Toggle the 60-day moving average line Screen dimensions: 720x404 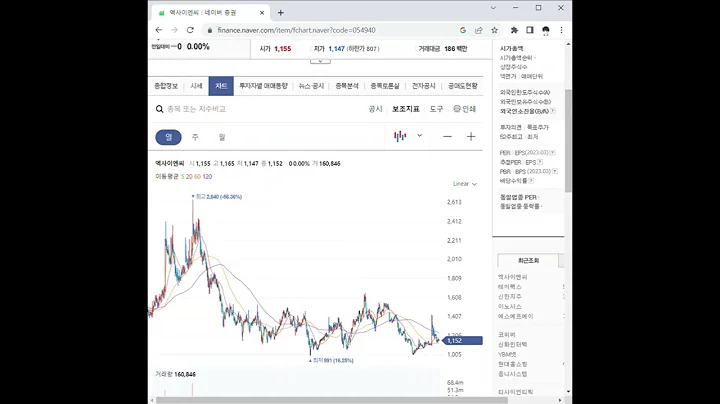click(197, 176)
